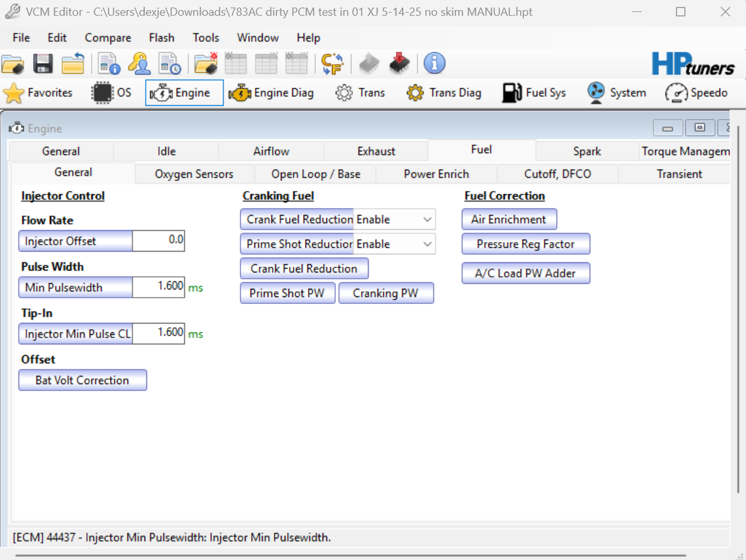Click the blue information icon

coord(434,63)
